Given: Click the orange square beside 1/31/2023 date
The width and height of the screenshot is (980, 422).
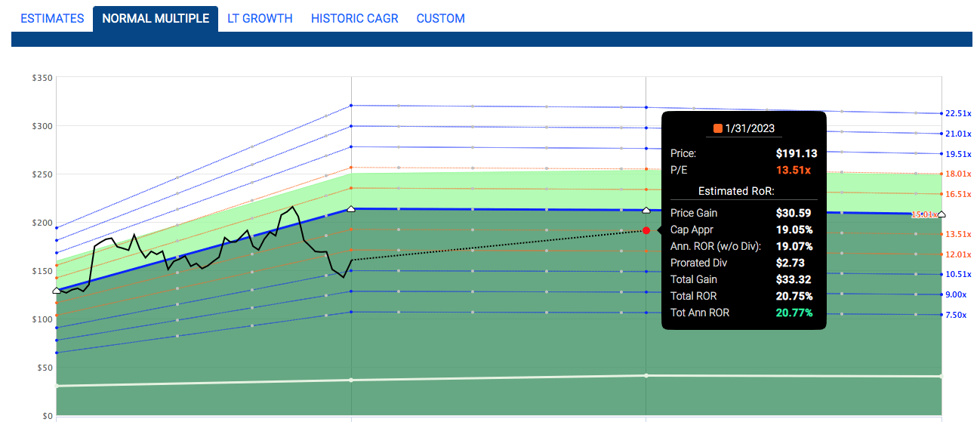Looking at the screenshot, I should click(719, 129).
